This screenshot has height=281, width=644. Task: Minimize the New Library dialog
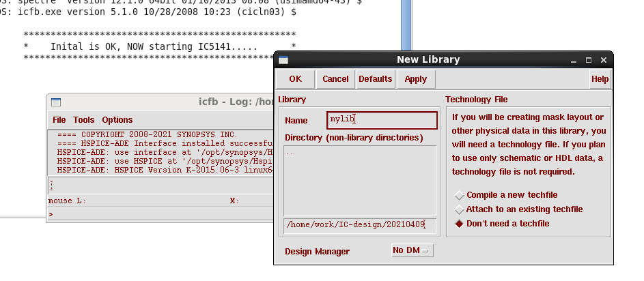[x=574, y=60]
